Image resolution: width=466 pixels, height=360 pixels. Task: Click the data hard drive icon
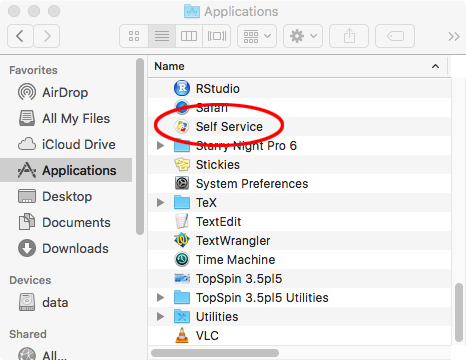27,302
